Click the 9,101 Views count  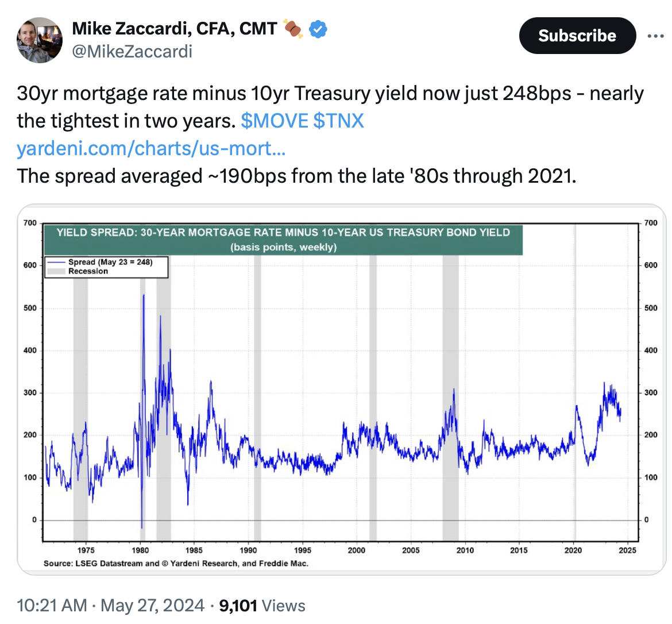click(x=262, y=605)
